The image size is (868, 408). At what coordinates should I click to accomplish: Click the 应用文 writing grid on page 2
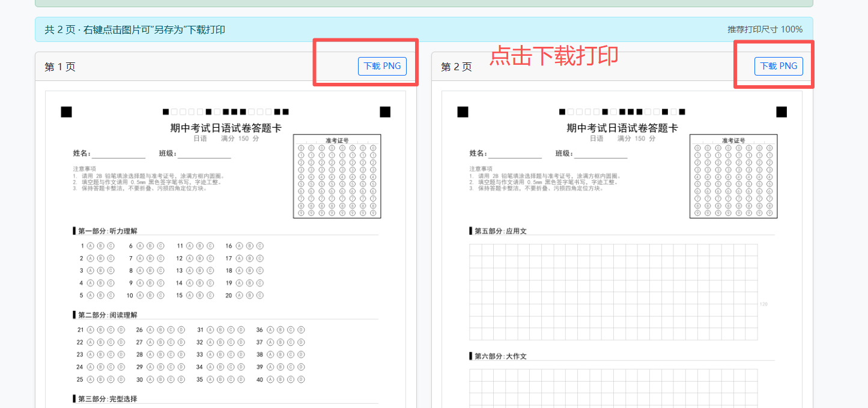click(613, 292)
